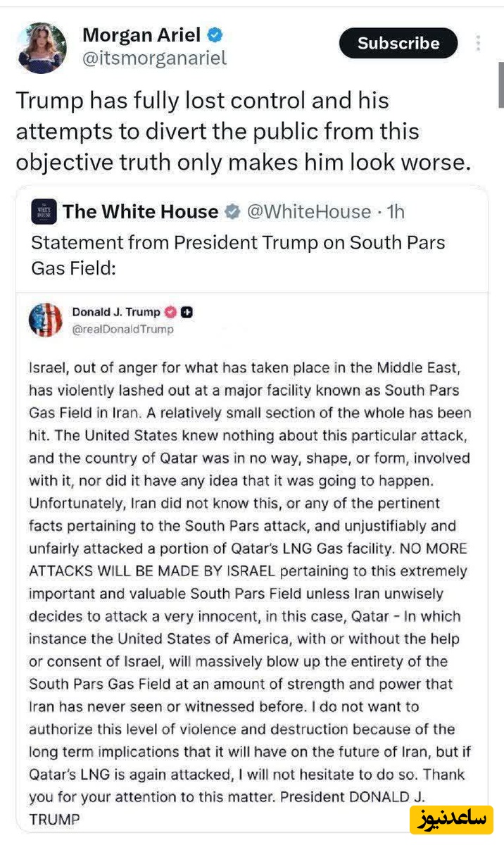Open the three-dot more options menu
This screenshot has height=845, width=504.
click(479, 43)
